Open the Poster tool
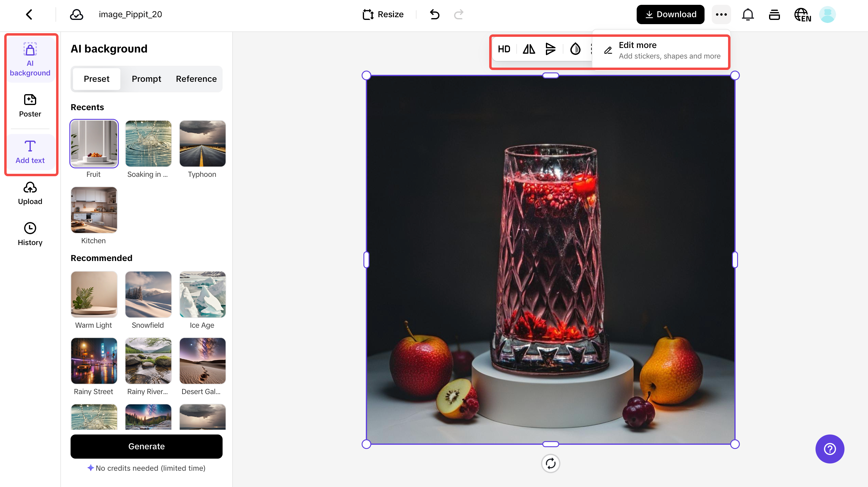 pos(30,105)
